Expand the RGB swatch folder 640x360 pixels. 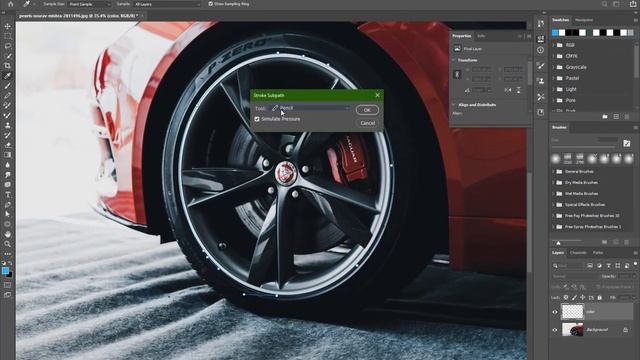click(x=554, y=45)
